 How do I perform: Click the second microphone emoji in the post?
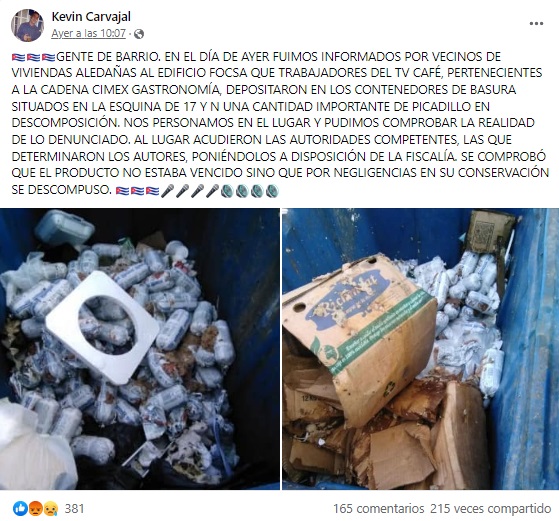pos(182,190)
